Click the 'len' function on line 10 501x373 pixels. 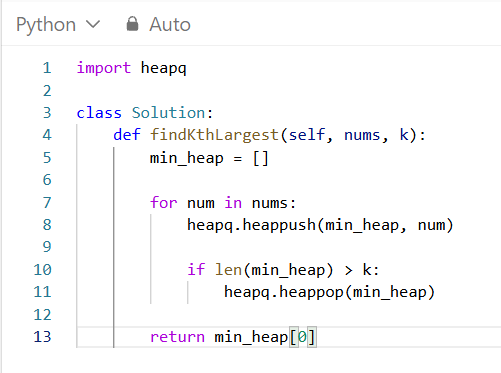coord(228,269)
